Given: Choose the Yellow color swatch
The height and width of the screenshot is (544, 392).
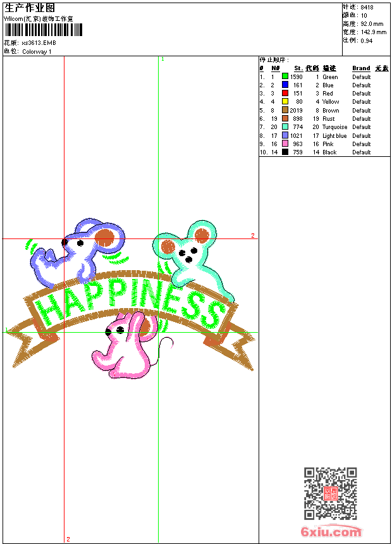Looking at the screenshot, I should [x=285, y=101].
